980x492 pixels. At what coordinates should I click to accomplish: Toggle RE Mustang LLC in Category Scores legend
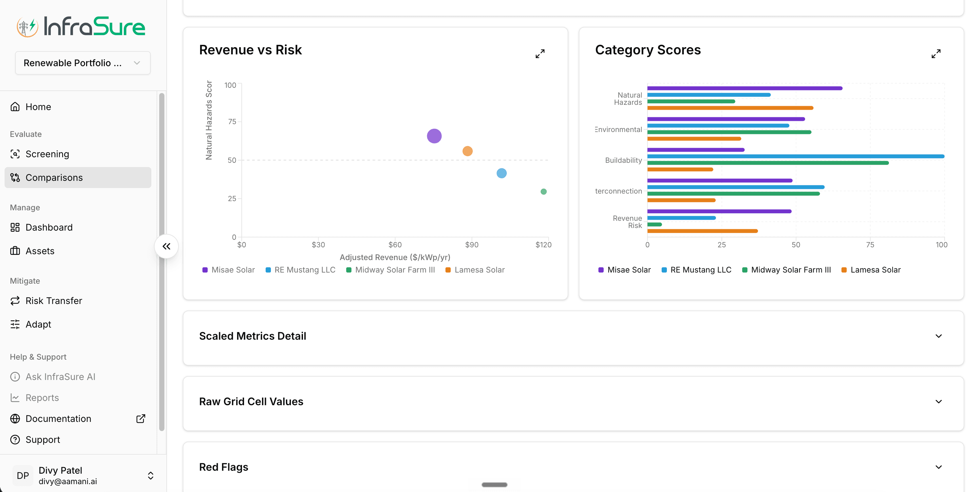pyautogui.click(x=696, y=270)
